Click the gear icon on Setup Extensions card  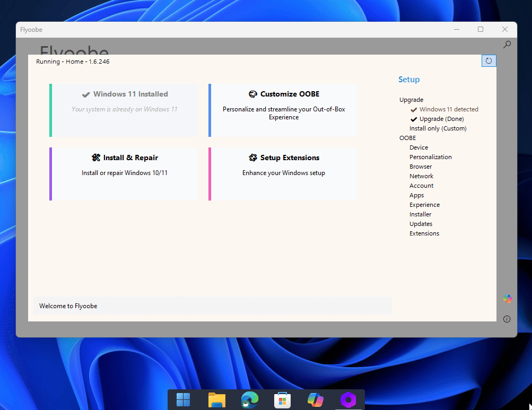coord(252,157)
